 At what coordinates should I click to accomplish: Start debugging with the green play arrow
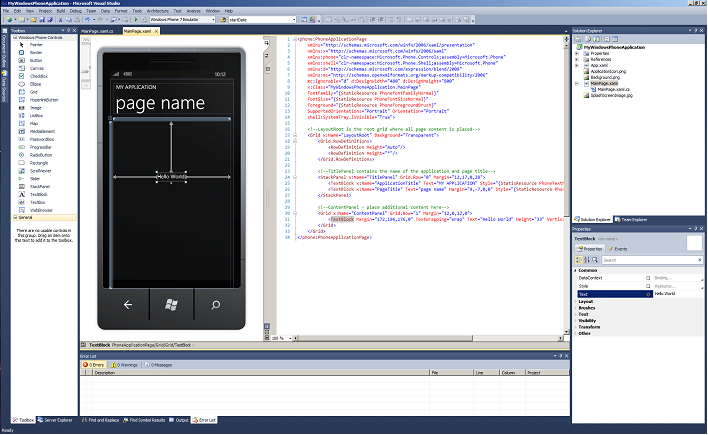136,20
